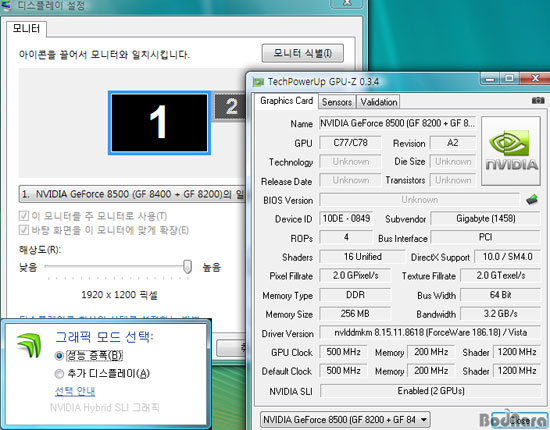The width and height of the screenshot is (550, 430).
Task: Click the 256 MB memory size value
Action: [355, 314]
